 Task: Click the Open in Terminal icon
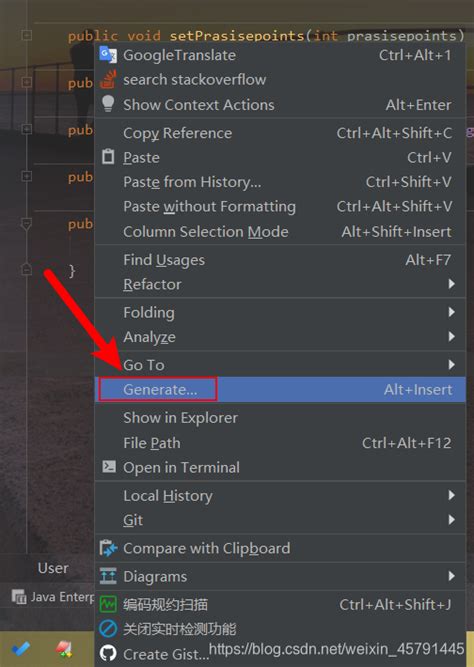point(109,467)
